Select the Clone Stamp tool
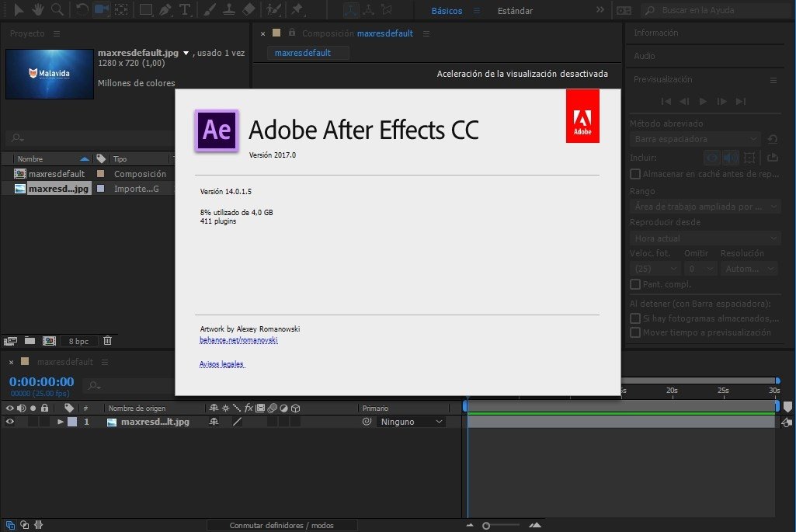The height and width of the screenshot is (532, 796). [229, 9]
